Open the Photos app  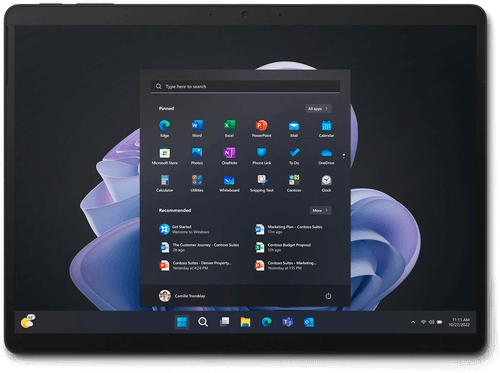197,156
